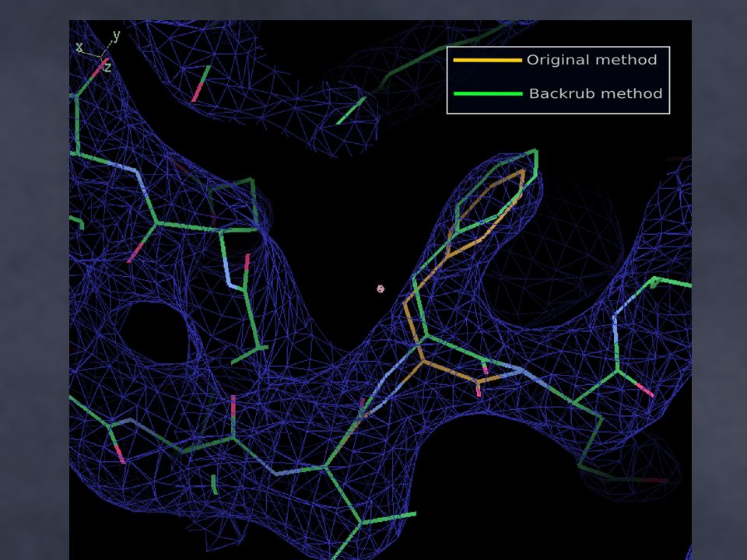The image size is (747, 560).
Task: Click the "Original method" legend label
Action: 591,60
